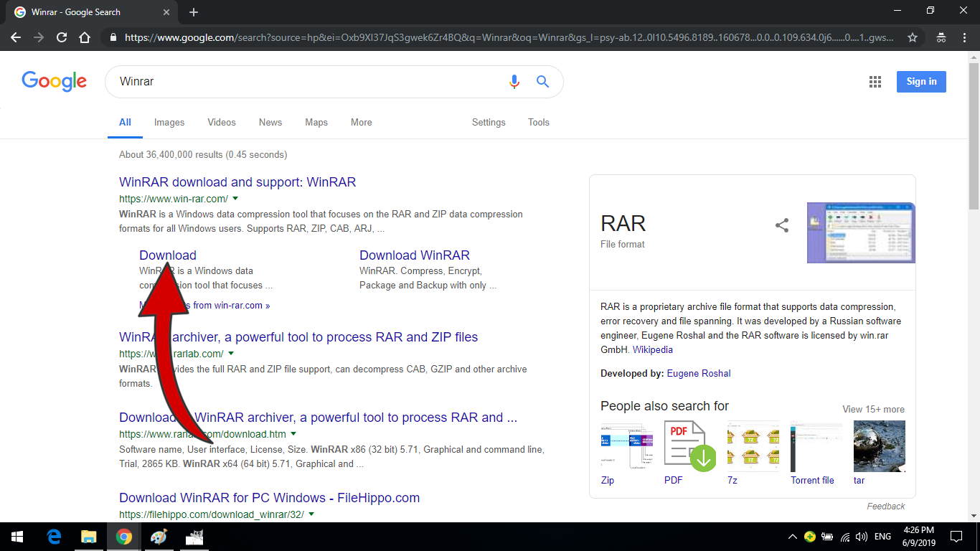Expand the filehippo.com result dropdown arrow
This screenshot has height=551, width=980.
(311, 514)
